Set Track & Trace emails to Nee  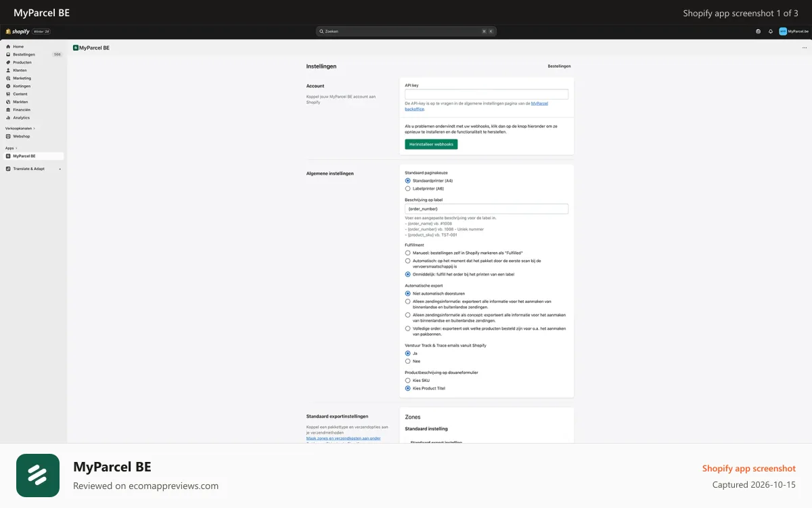407,361
